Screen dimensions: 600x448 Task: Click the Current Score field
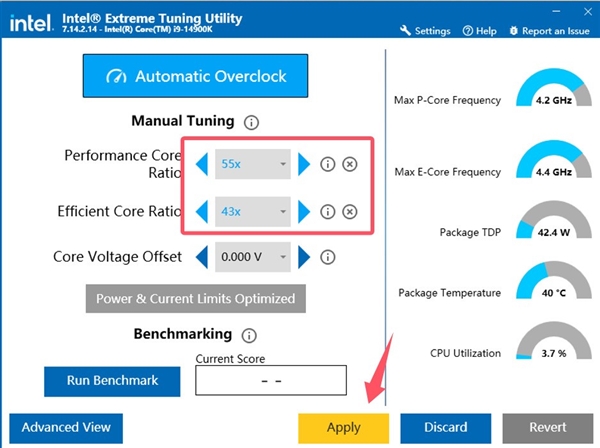pos(271,380)
